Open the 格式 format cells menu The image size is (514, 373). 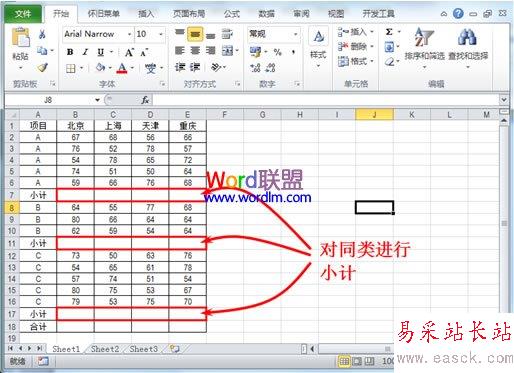pos(356,61)
